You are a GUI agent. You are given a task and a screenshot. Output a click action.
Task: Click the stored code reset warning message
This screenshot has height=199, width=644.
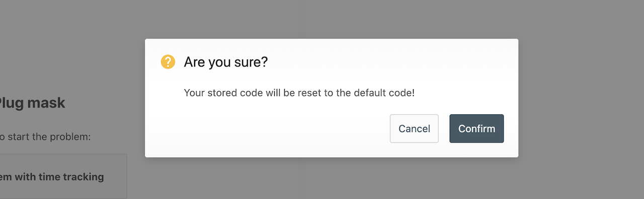click(x=299, y=93)
